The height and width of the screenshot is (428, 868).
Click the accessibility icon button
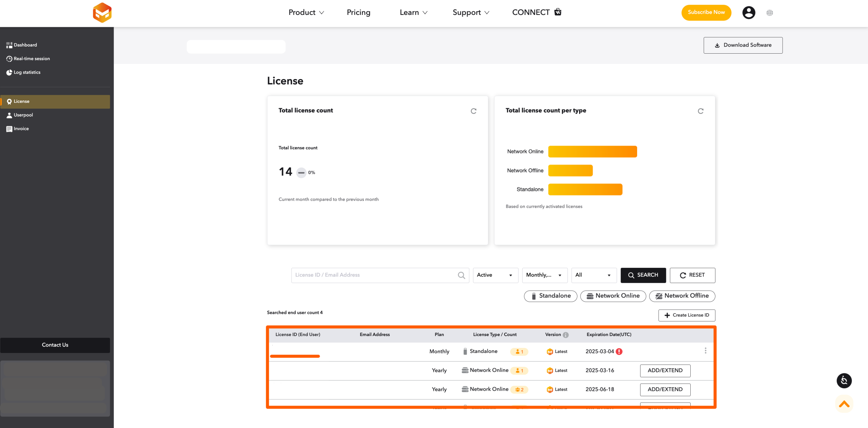pos(844,380)
